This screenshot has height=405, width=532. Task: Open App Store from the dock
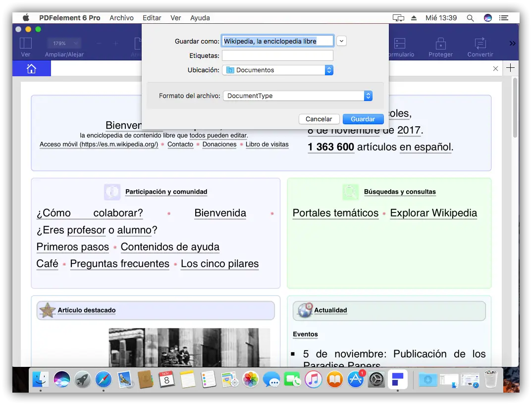coord(356,379)
